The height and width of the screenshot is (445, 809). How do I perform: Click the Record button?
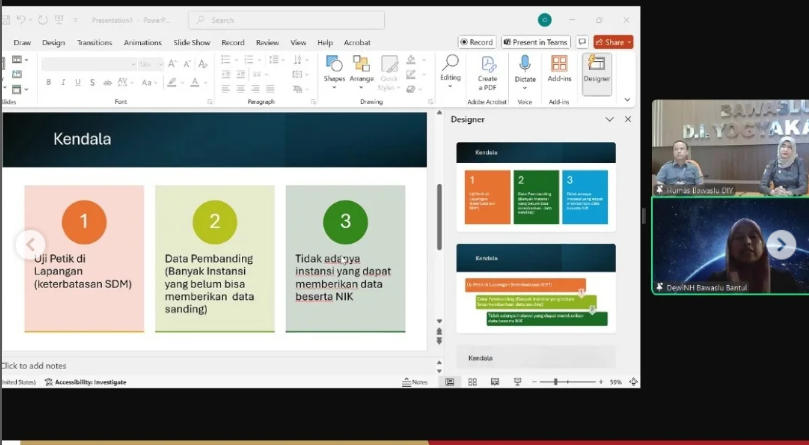pyautogui.click(x=477, y=42)
